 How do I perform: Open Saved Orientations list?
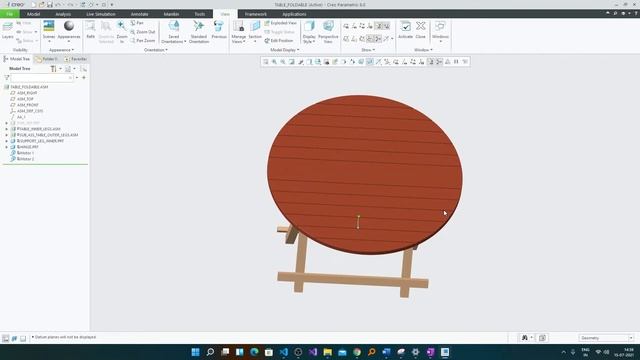[173, 32]
